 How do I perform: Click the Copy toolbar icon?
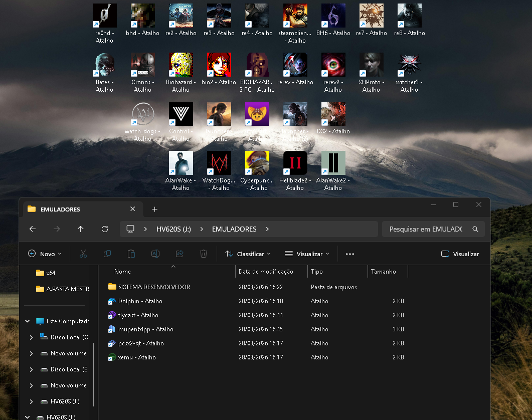[x=107, y=254]
